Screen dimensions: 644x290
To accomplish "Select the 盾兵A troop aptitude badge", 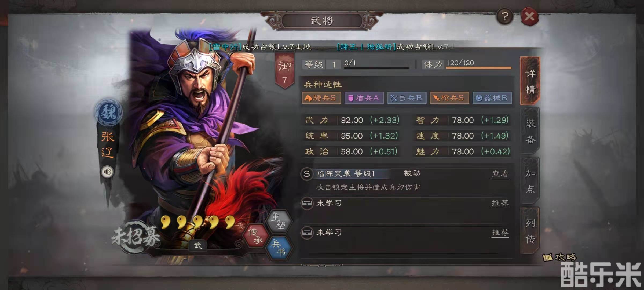I will [x=364, y=98].
